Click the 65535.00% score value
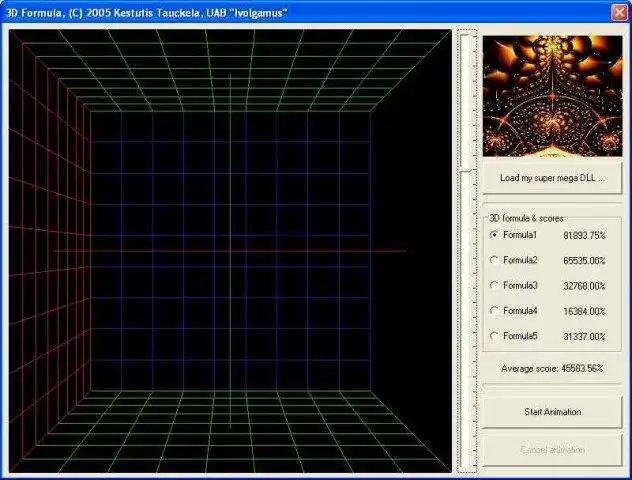 (584, 261)
